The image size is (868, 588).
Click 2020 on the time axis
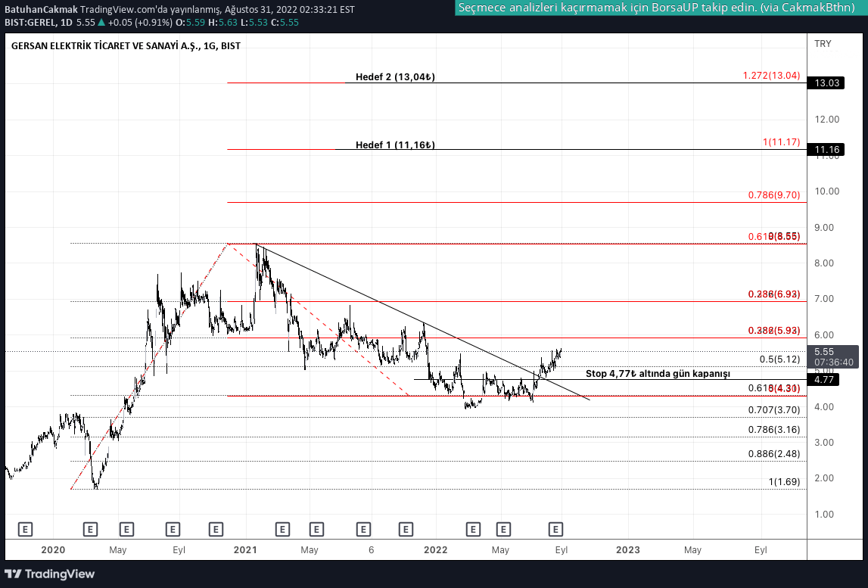coord(53,550)
